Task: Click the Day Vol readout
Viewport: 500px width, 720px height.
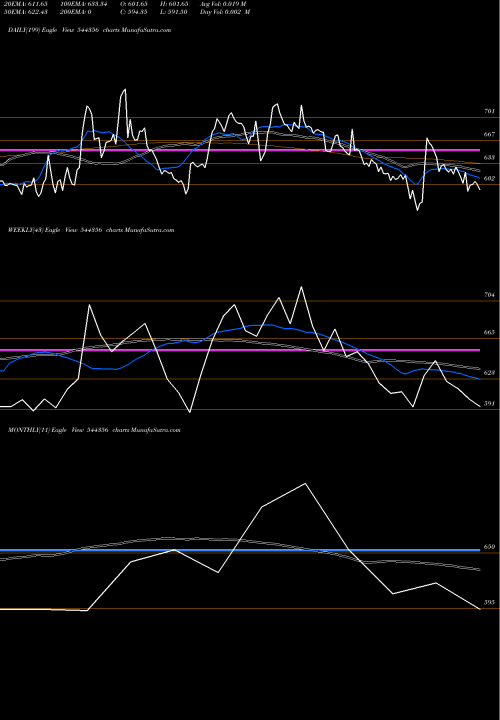Action: pyautogui.click(x=225, y=12)
